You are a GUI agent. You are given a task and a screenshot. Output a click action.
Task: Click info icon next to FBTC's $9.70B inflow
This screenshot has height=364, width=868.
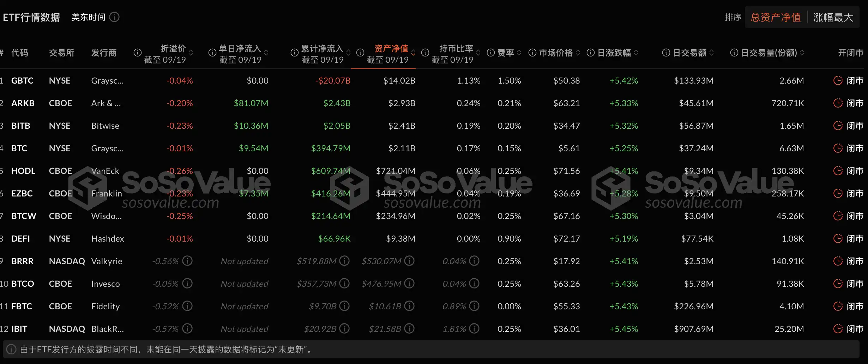point(344,306)
